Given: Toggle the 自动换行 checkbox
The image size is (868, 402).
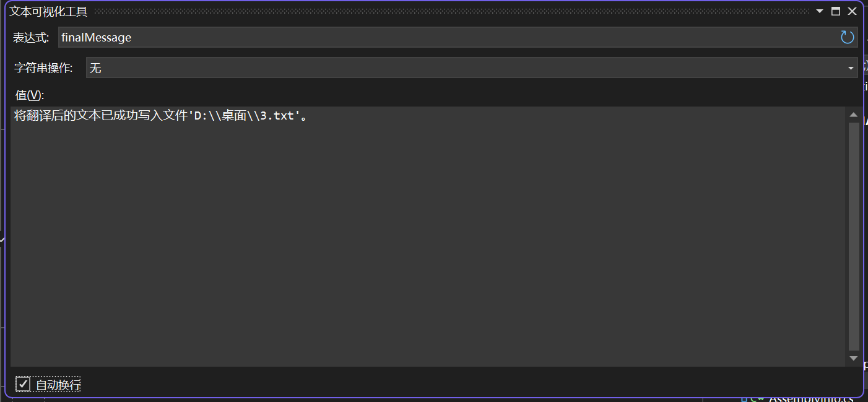Looking at the screenshot, I should point(23,384).
